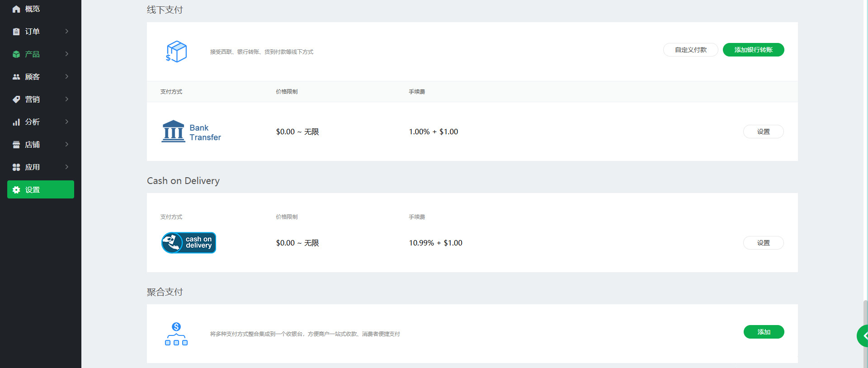Expand the 订单 submenu chevron
Viewport: 868px width, 368px height.
(x=67, y=31)
